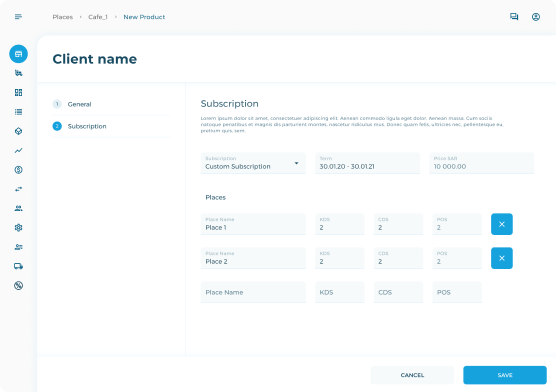Click the KDS field in Place 2 row
The image size is (556, 392).
pos(340,258)
